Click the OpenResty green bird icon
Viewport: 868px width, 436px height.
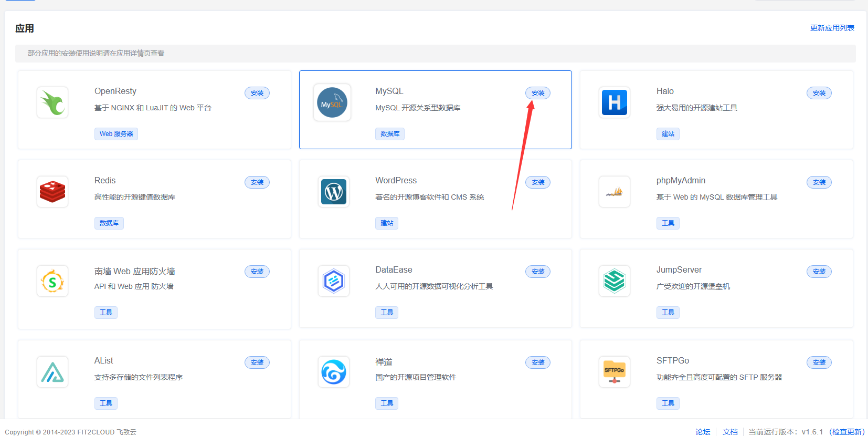coord(52,102)
